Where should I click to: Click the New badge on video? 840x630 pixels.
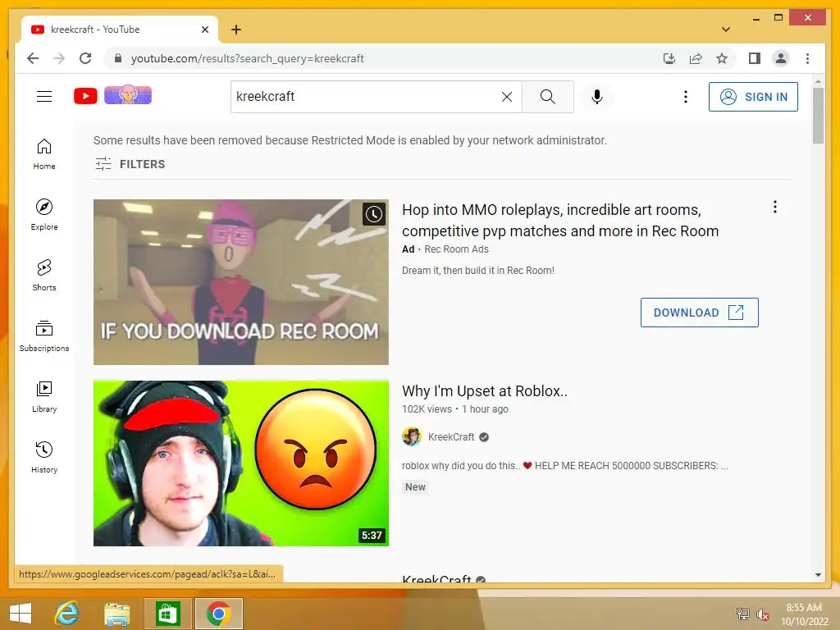[415, 487]
